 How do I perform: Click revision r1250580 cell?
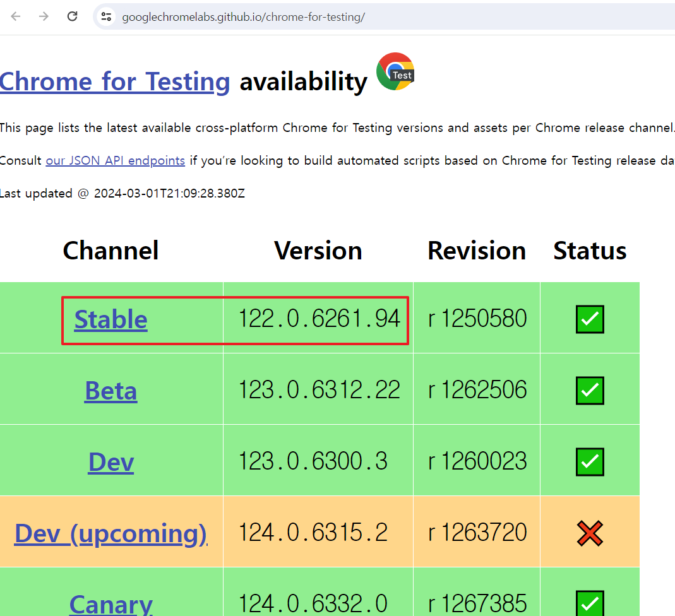477,319
